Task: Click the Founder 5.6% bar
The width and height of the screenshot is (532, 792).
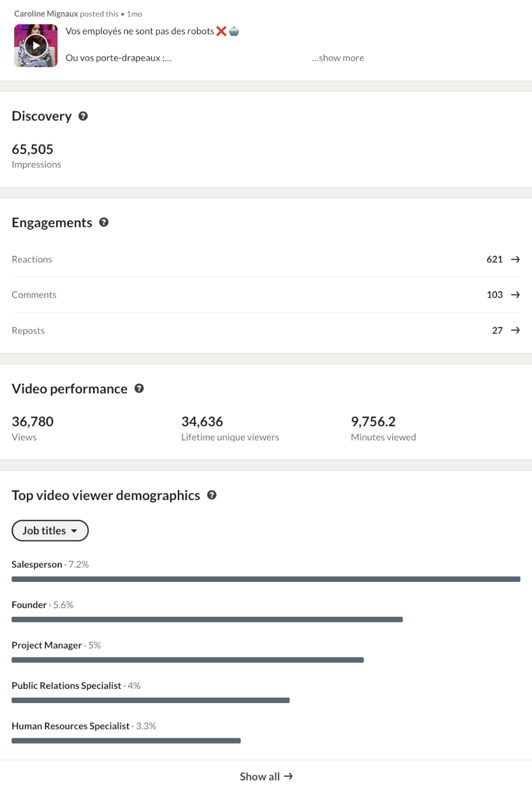Action: click(207, 619)
